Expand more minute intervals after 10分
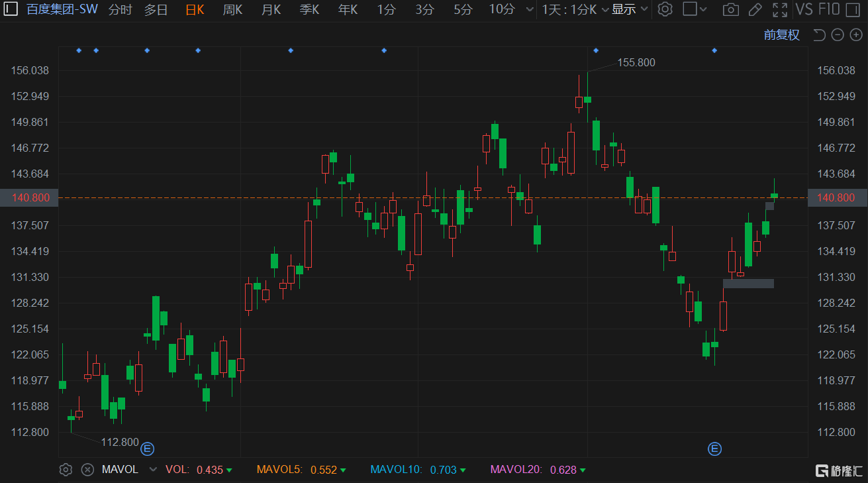The height and width of the screenshot is (483, 868). pyautogui.click(x=529, y=9)
